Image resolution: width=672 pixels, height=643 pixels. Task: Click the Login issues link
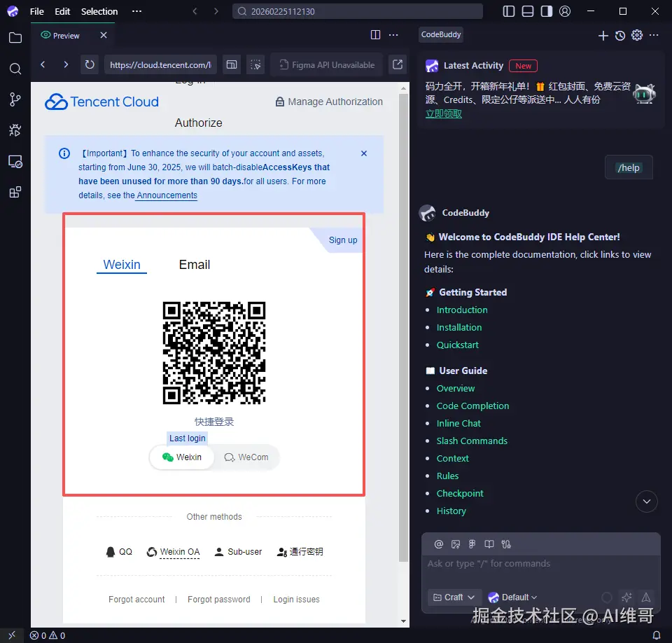(297, 600)
